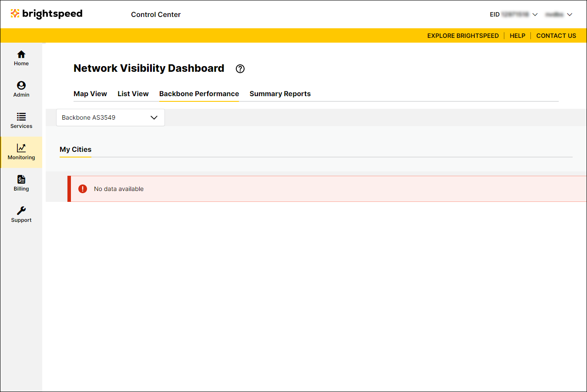
Task: Click the Brightspeed logo
Action: tap(47, 14)
